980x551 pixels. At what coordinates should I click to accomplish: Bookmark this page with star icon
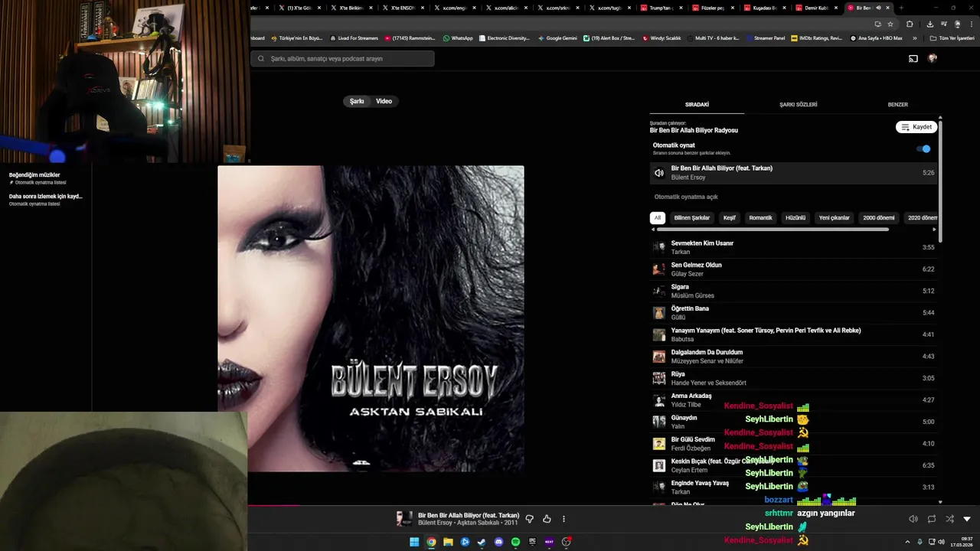pyautogui.click(x=890, y=24)
